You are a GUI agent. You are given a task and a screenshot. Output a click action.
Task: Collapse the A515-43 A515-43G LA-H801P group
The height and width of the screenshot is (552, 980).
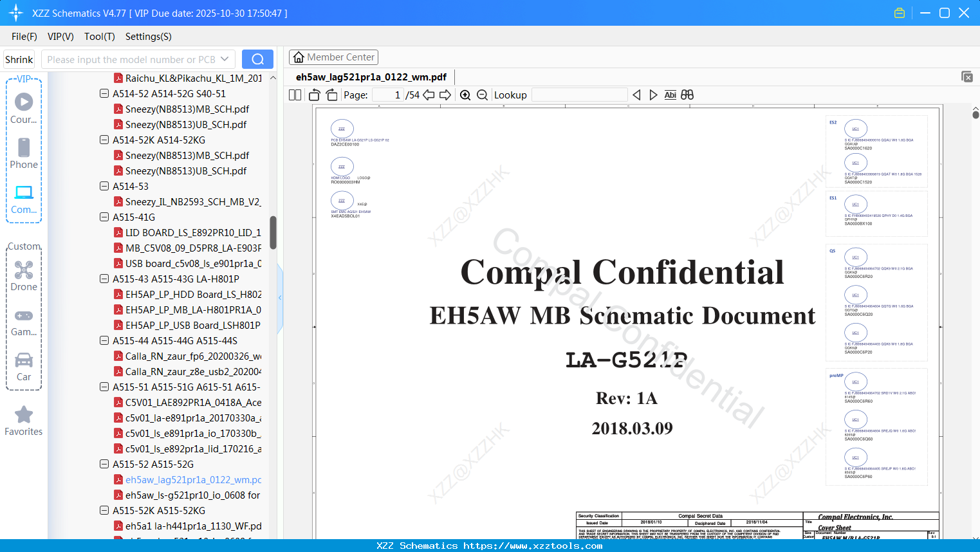(x=104, y=279)
